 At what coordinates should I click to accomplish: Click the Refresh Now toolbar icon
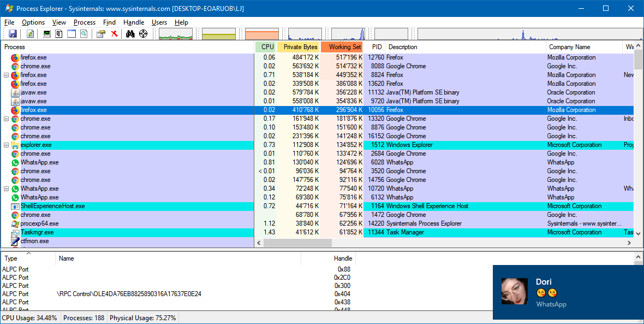pos(31,34)
